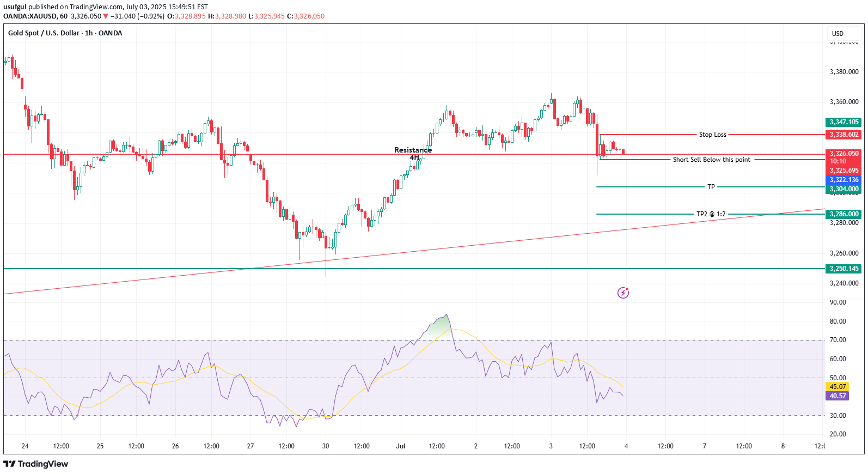This screenshot has width=868, height=474.
Task: Click the purple 40.57 RSI value tag
Action: (x=838, y=396)
